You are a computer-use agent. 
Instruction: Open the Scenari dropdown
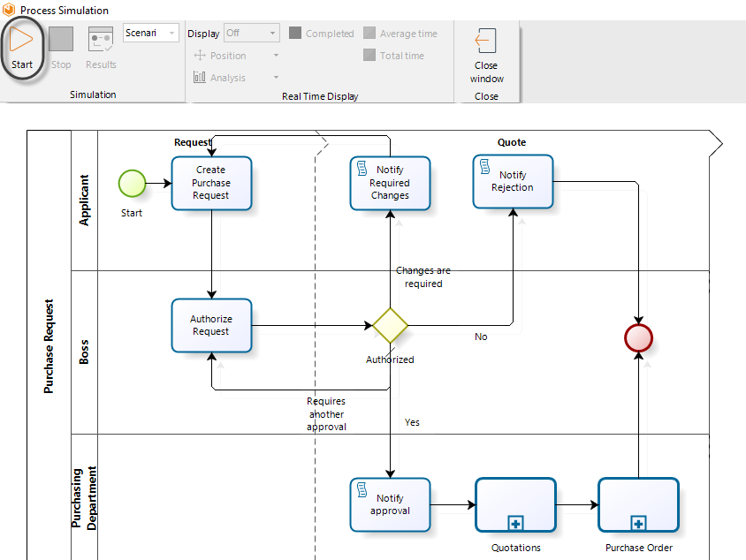(x=150, y=33)
